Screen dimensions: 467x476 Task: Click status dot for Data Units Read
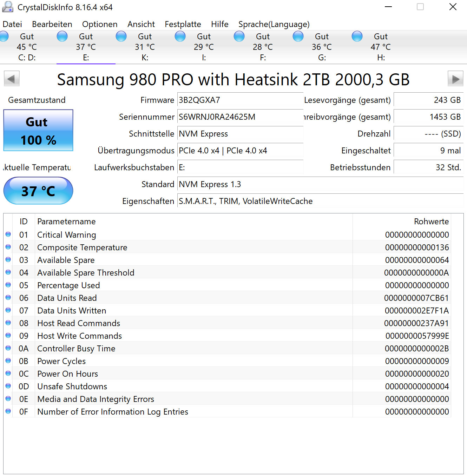tap(8, 297)
